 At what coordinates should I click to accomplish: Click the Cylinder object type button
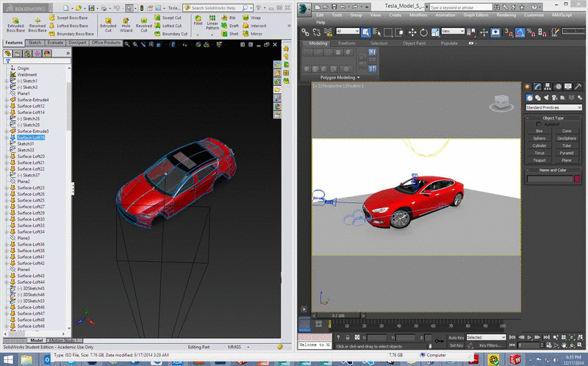[x=539, y=146]
